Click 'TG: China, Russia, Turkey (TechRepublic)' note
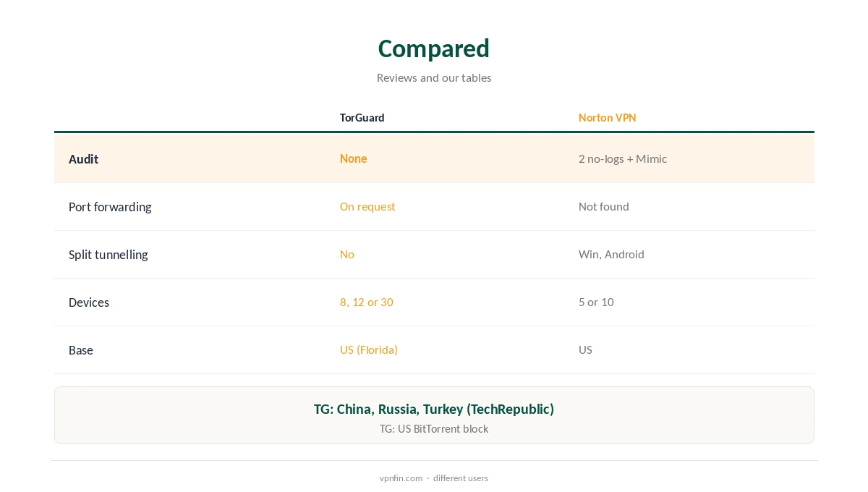Screen dimensions: 868x492 coord(434,409)
